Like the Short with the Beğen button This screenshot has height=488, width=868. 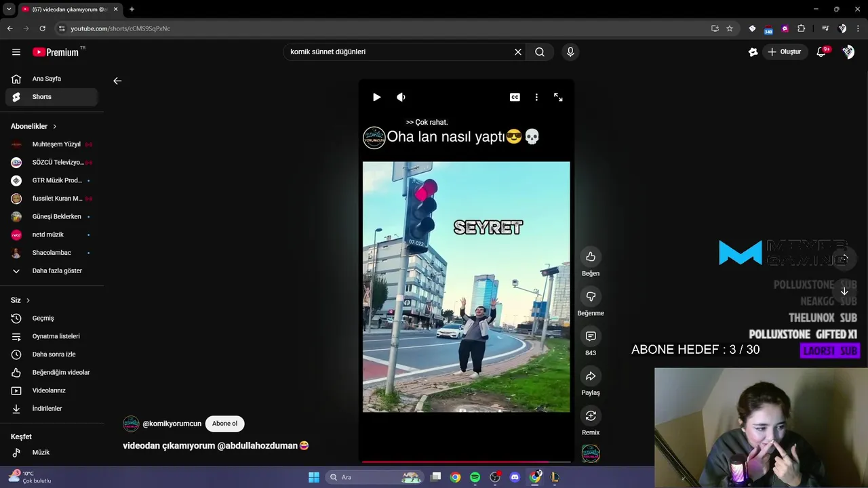tap(591, 257)
